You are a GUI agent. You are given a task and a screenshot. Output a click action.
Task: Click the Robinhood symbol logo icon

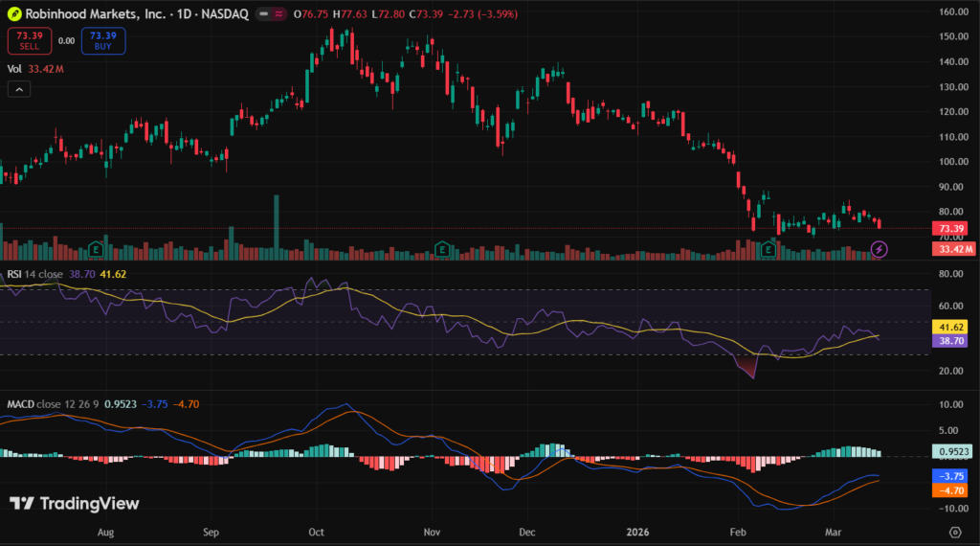pyautogui.click(x=15, y=15)
